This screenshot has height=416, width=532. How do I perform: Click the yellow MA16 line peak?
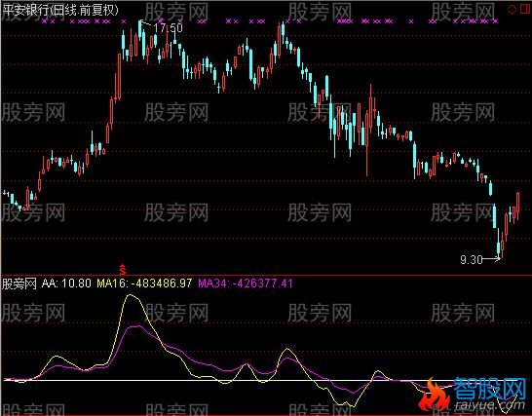point(131,295)
